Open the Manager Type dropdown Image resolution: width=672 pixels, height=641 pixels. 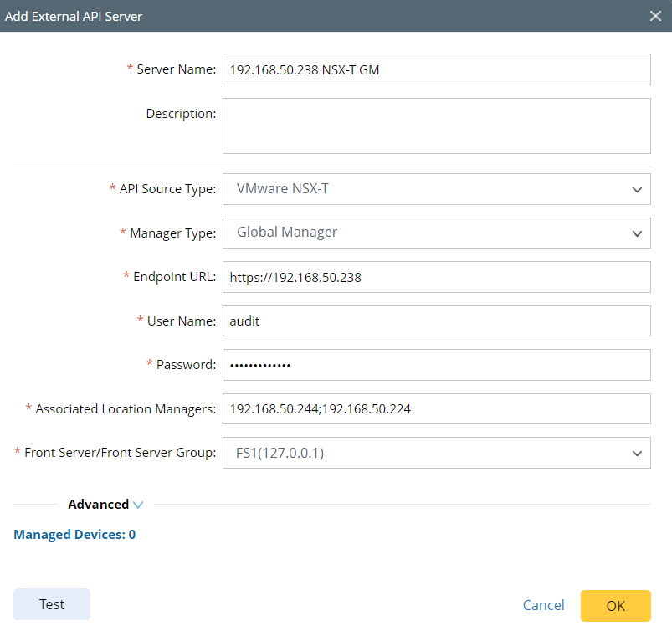435,233
